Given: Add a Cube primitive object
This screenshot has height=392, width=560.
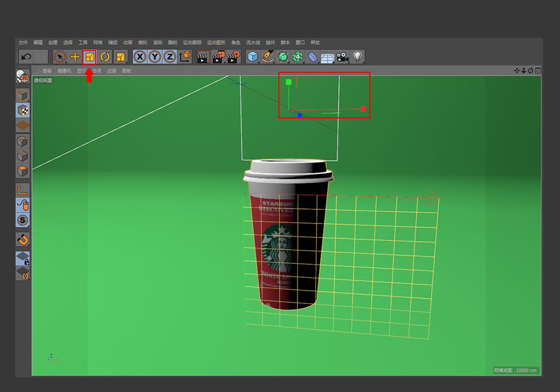Looking at the screenshot, I should click(253, 57).
